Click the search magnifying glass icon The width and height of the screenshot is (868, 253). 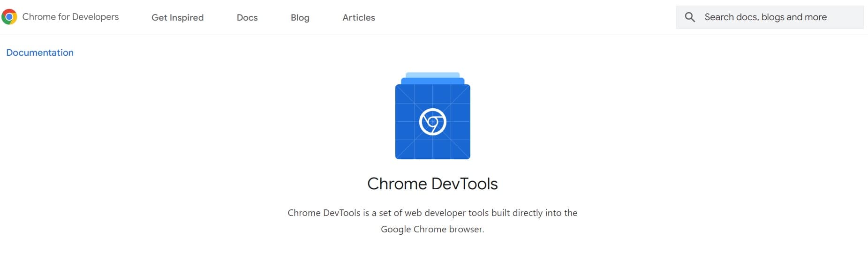tap(690, 17)
